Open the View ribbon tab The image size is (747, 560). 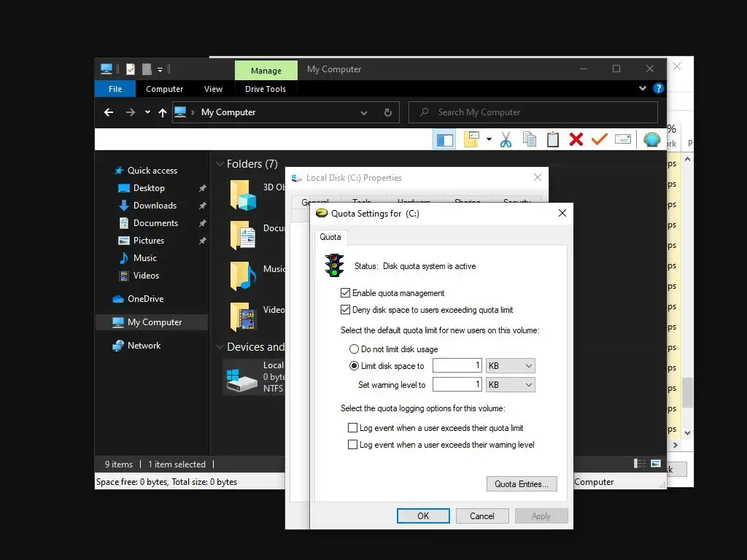click(213, 89)
